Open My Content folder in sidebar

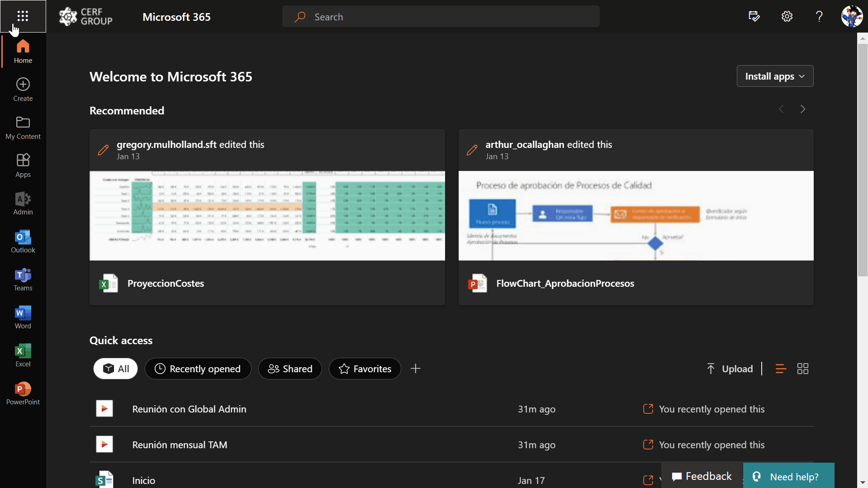point(23,128)
